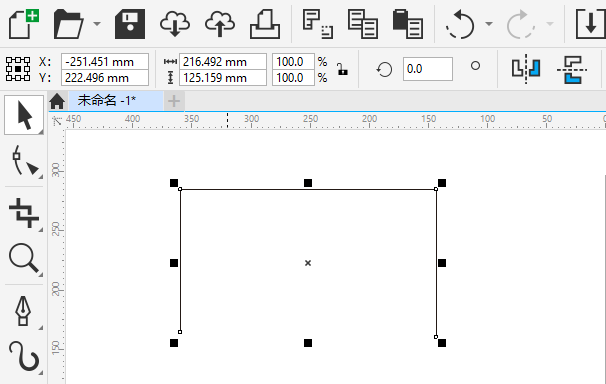Image resolution: width=606 pixels, height=384 pixels.
Task: Click the greyed-out Redo arrow
Action: (x=521, y=24)
